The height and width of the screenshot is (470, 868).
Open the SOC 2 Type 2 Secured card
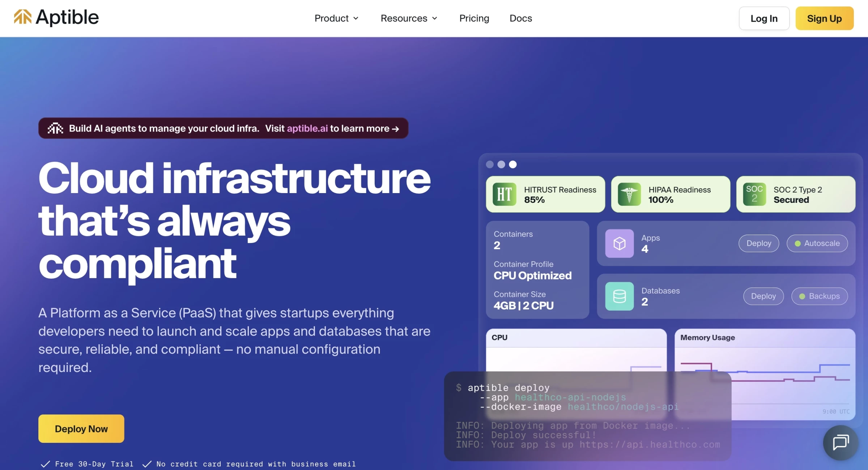[x=796, y=194]
